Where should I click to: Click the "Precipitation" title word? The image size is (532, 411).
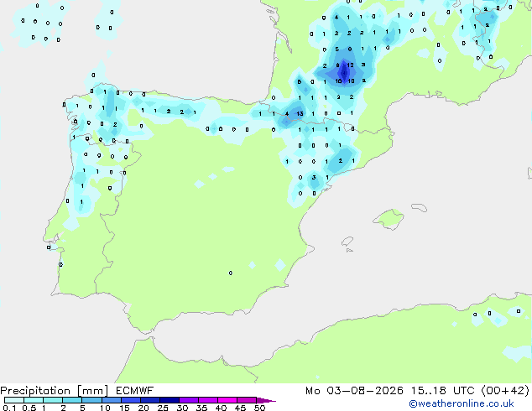click(x=35, y=391)
